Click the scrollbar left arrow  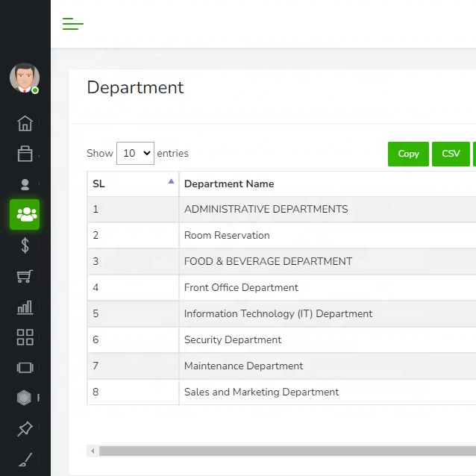click(93, 451)
